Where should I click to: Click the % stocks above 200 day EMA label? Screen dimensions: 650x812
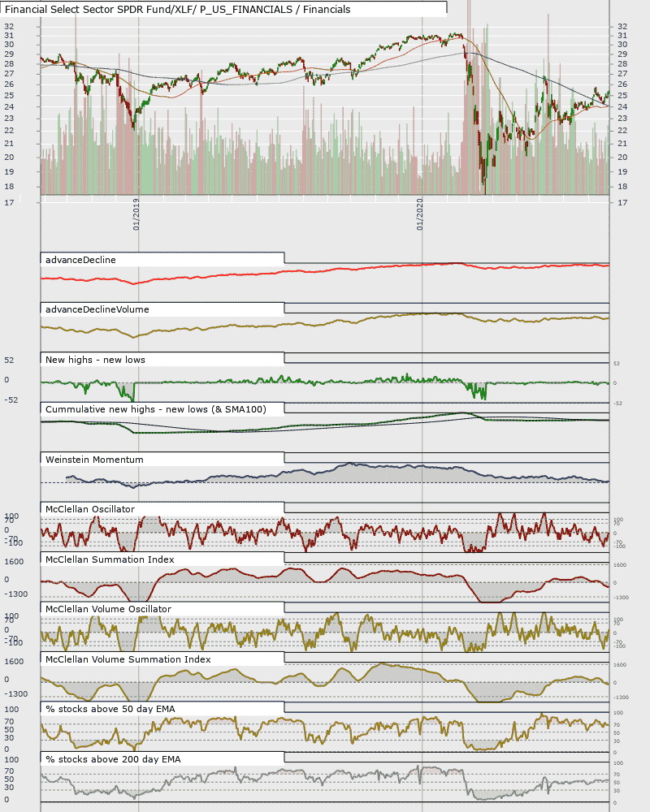pos(113,760)
